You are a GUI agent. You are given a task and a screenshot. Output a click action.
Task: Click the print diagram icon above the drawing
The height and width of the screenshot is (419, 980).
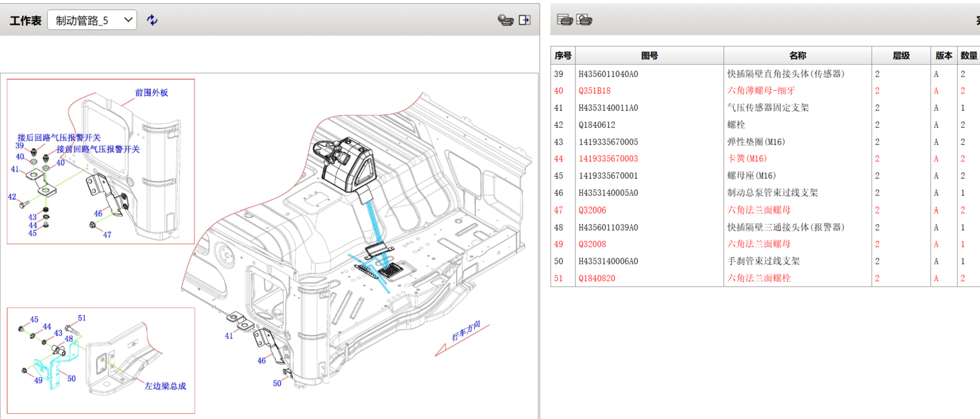[x=505, y=20]
